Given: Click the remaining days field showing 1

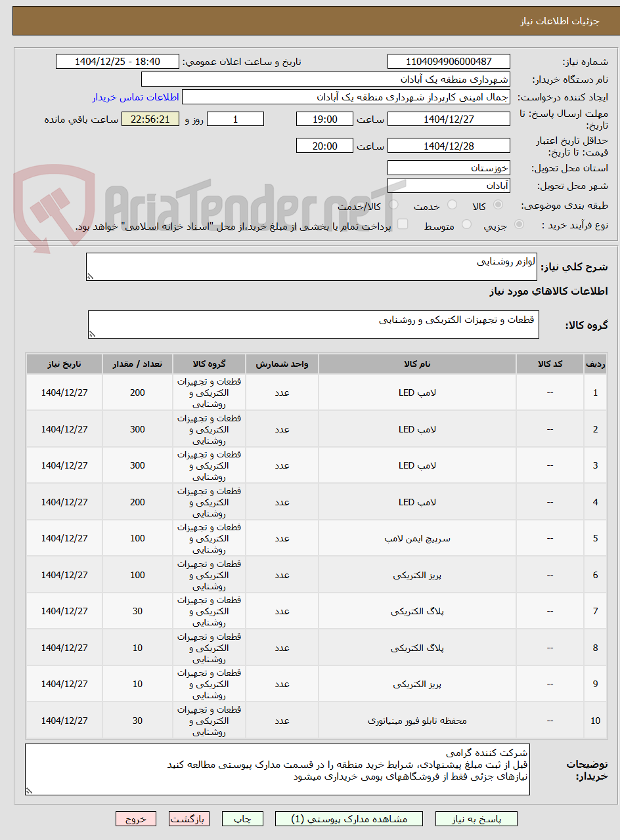Looking at the screenshot, I should pyautogui.click(x=235, y=119).
